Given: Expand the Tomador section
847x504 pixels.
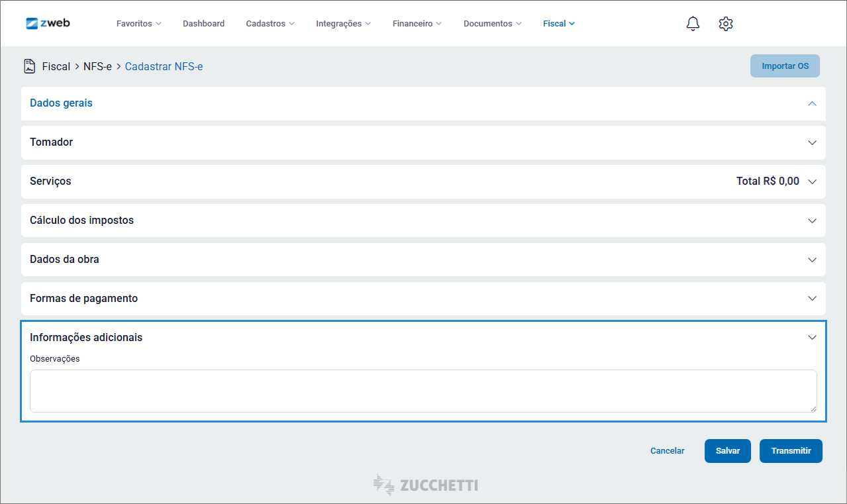Looking at the screenshot, I should pos(812,142).
